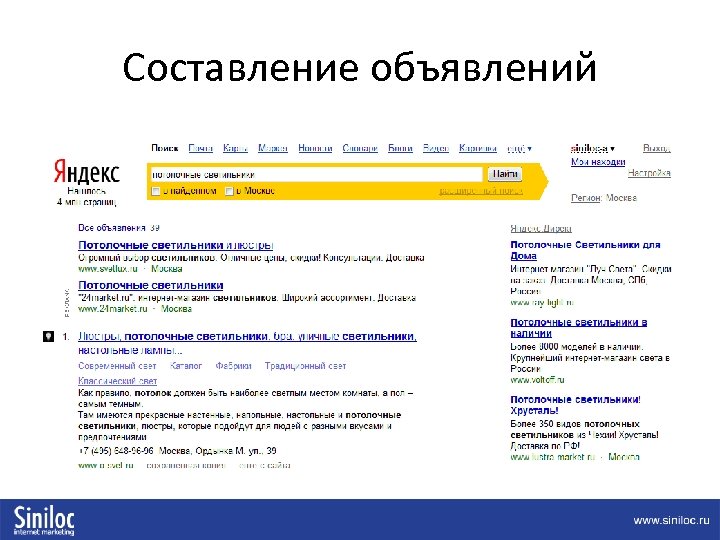Open the сохраненная копия link

[186, 466]
